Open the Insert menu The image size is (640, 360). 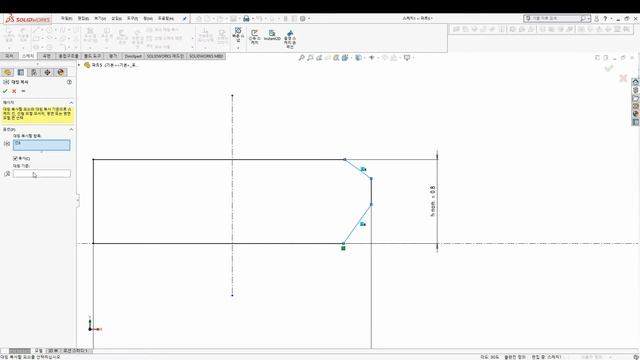click(116, 19)
